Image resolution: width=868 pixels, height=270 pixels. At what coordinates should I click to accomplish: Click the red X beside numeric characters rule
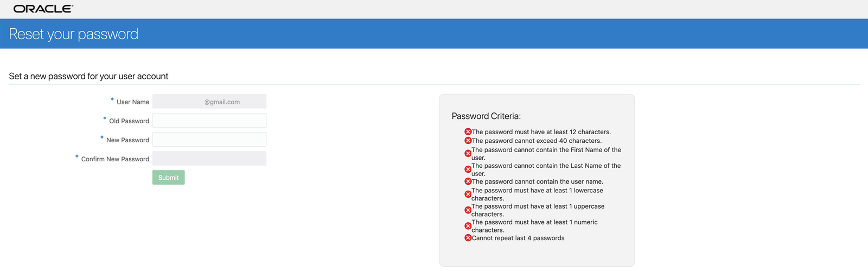tap(468, 226)
